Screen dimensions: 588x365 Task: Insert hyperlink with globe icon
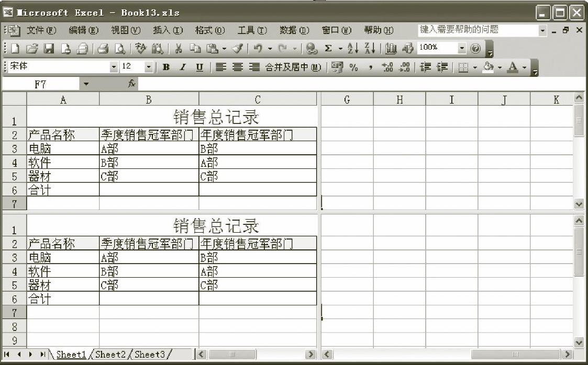[x=311, y=48]
